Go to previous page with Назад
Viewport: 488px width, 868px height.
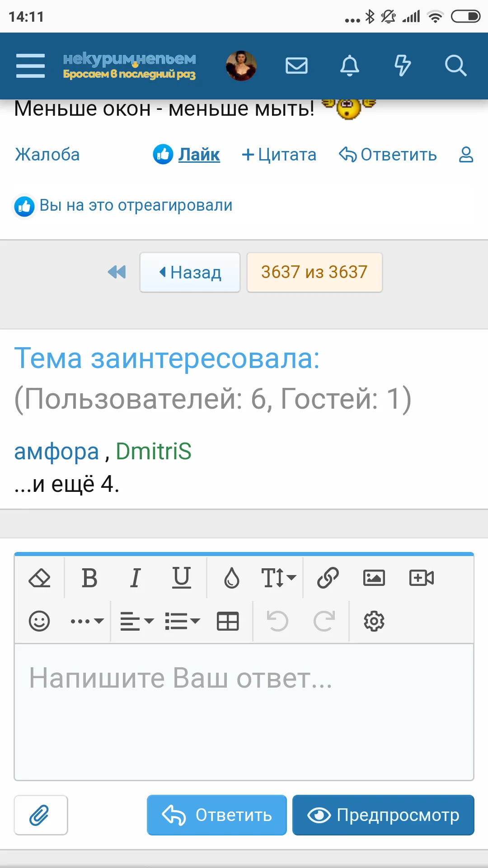pos(190,273)
